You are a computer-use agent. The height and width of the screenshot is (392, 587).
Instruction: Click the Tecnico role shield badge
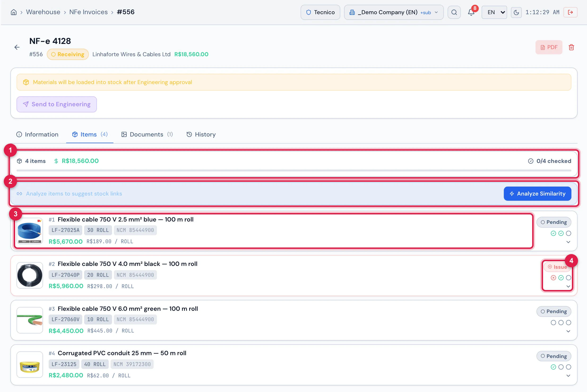(x=320, y=12)
